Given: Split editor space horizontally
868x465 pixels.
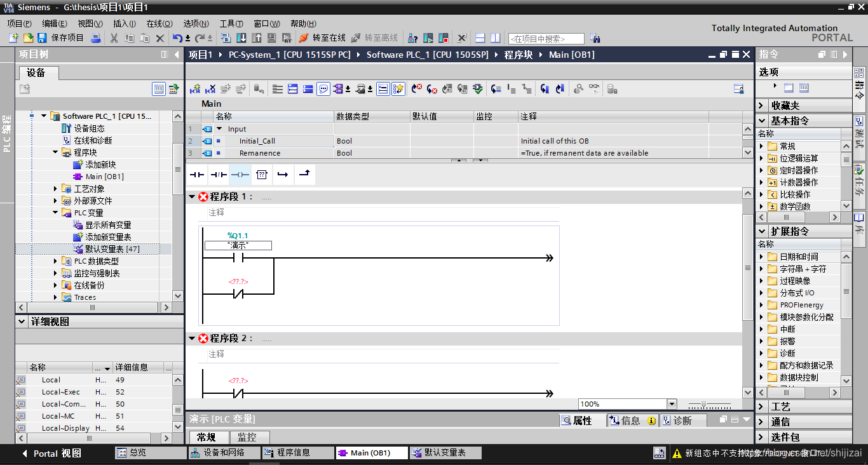Looking at the screenshot, I should point(480,38).
